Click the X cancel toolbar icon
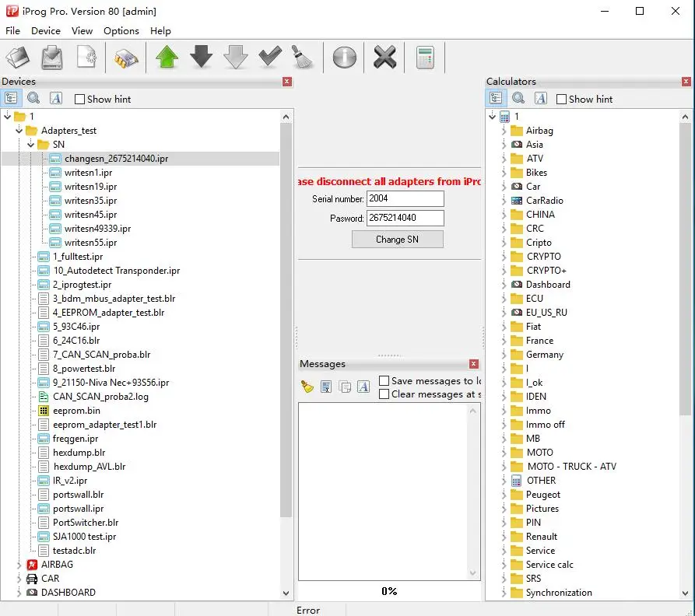Viewport: 695px width, 616px height. point(384,57)
